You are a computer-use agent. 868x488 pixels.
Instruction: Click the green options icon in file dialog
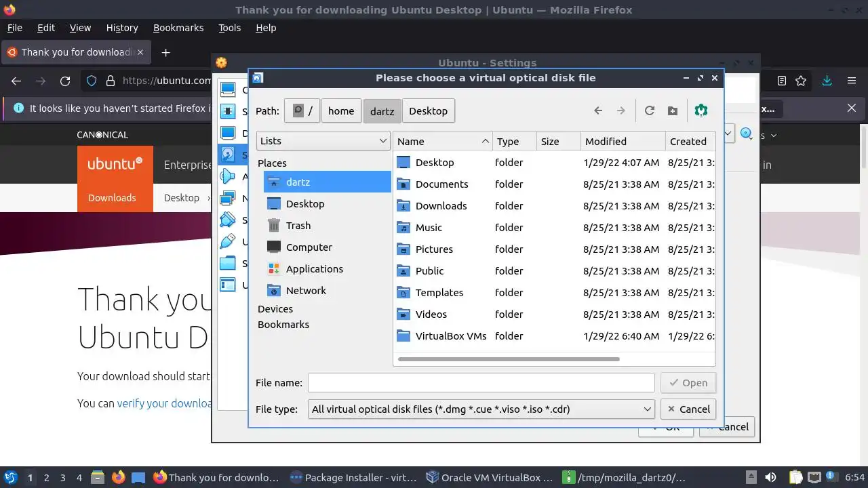[701, 110]
